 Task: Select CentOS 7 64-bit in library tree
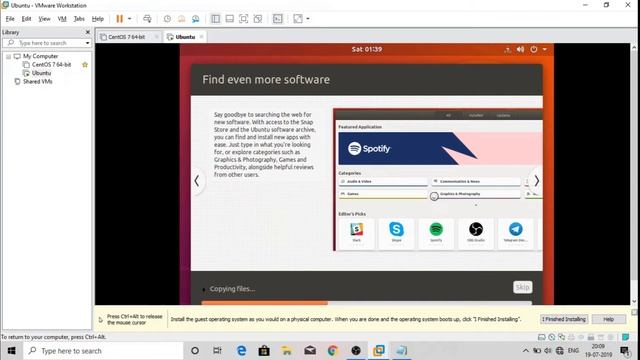tap(51, 64)
